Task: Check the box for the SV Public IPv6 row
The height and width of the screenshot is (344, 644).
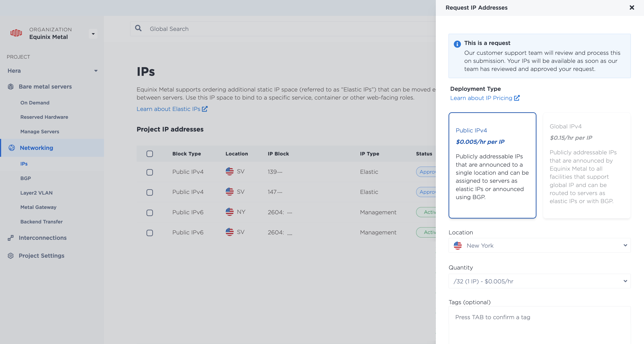Action: [150, 233]
